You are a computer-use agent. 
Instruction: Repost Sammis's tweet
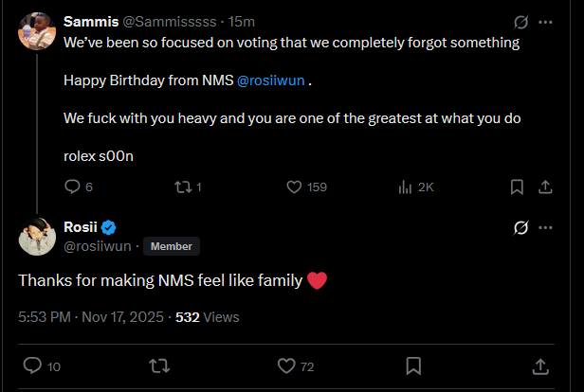(x=184, y=187)
